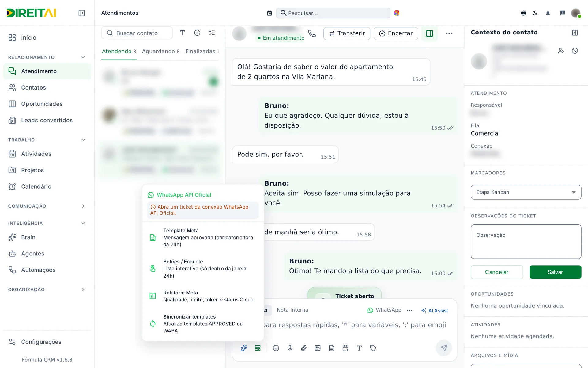Open the feedback message icon in header

(x=563, y=13)
